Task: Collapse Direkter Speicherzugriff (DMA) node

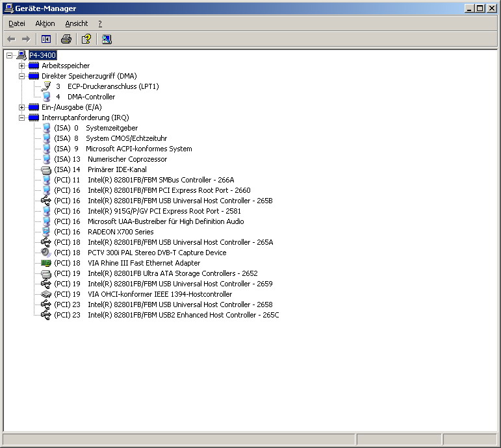Action: [x=21, y=76]
